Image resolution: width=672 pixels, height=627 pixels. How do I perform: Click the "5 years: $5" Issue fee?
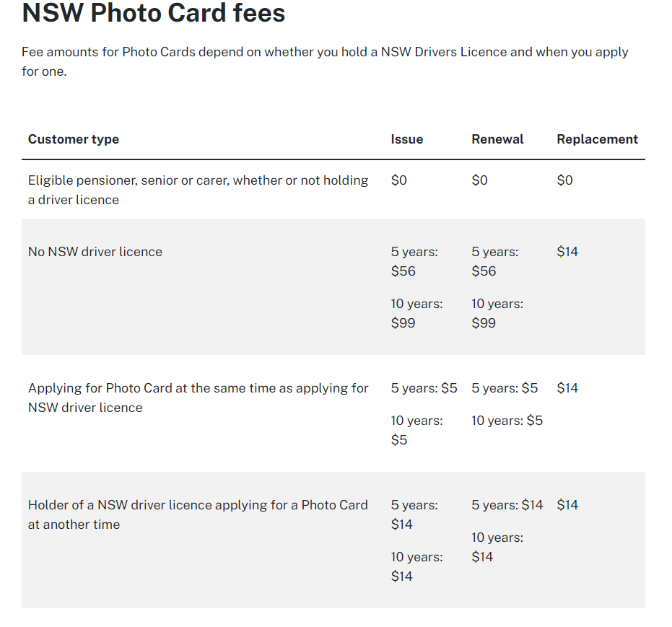pos(424,388)
